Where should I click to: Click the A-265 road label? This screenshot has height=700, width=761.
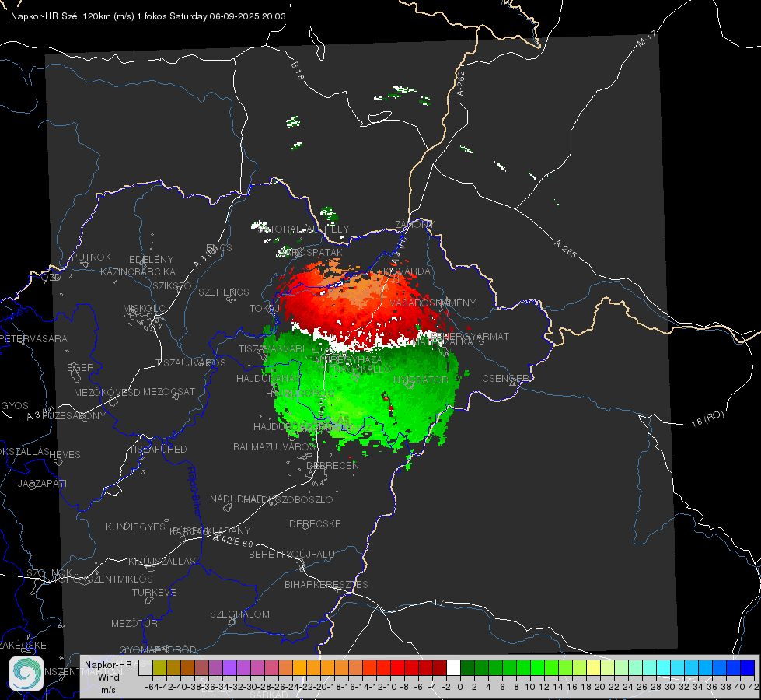tap(565, 248)
